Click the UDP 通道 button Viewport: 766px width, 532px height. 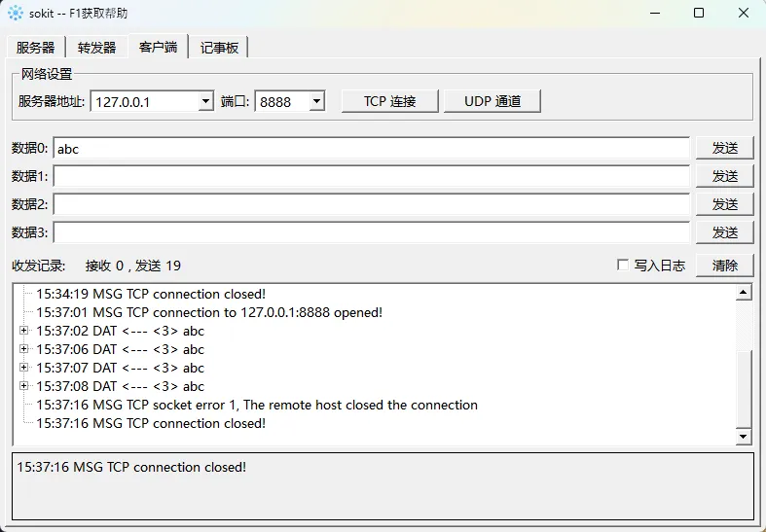point(492,101)
